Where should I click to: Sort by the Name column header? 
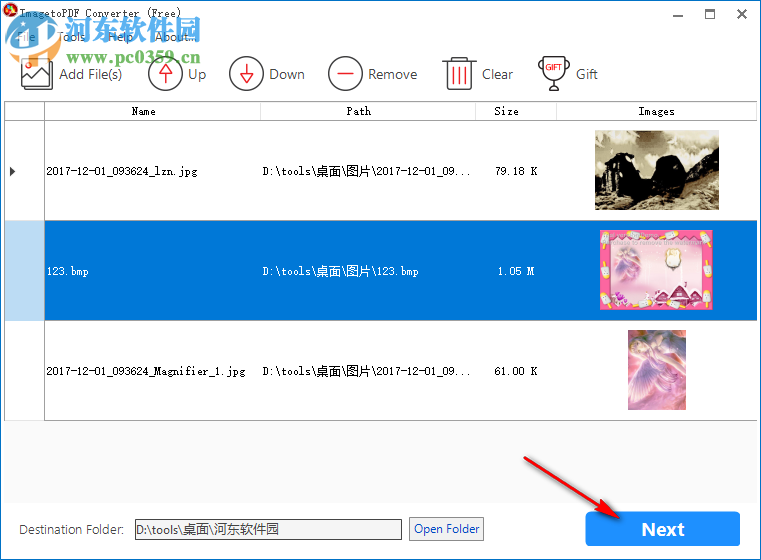[x=152, y=111]
